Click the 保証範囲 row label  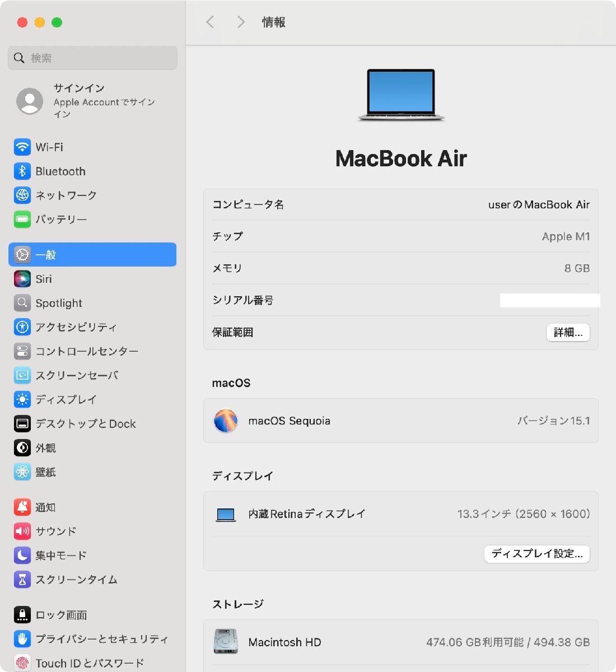233,333
